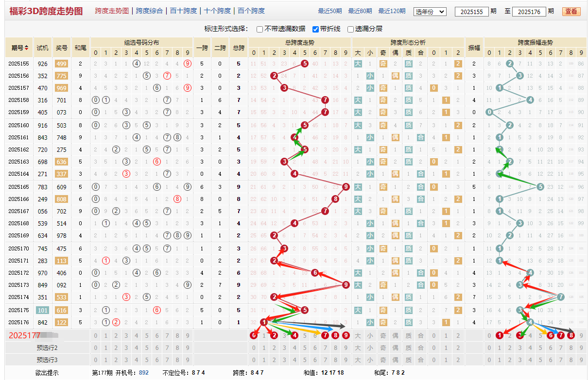
Task: Deselect red ball 6 in 2025177 振幅 row
Action: pyautogui.click(x=551, y=335)
